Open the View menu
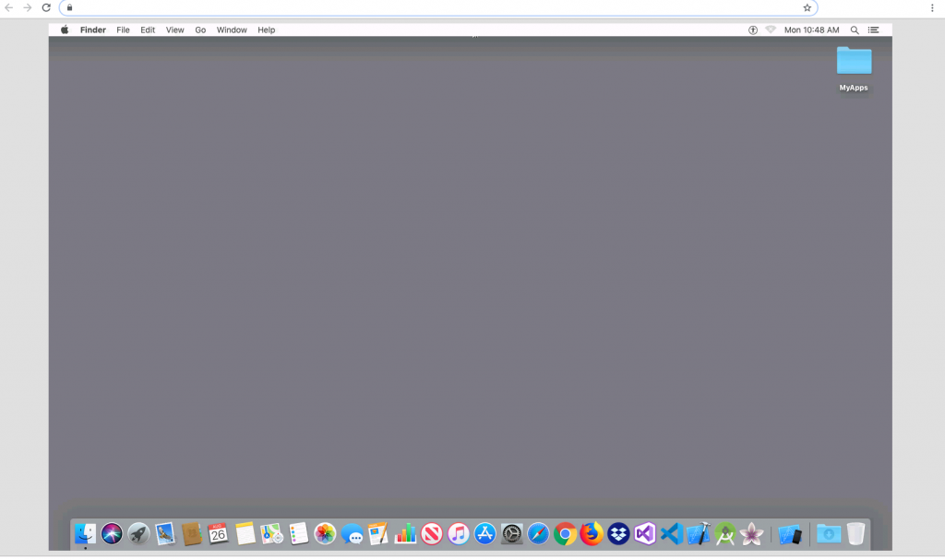Image resolution: width=945 pixels, height=560 pixels. pos(174,30)
